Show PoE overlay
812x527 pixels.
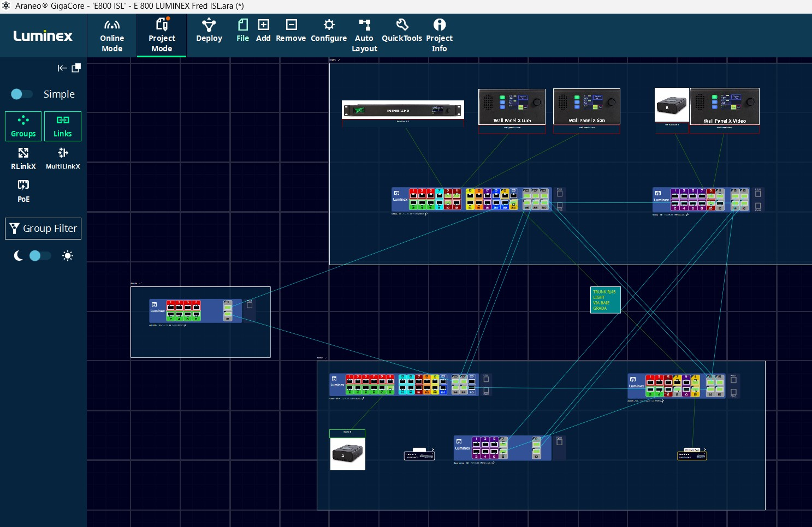point(23,191)
